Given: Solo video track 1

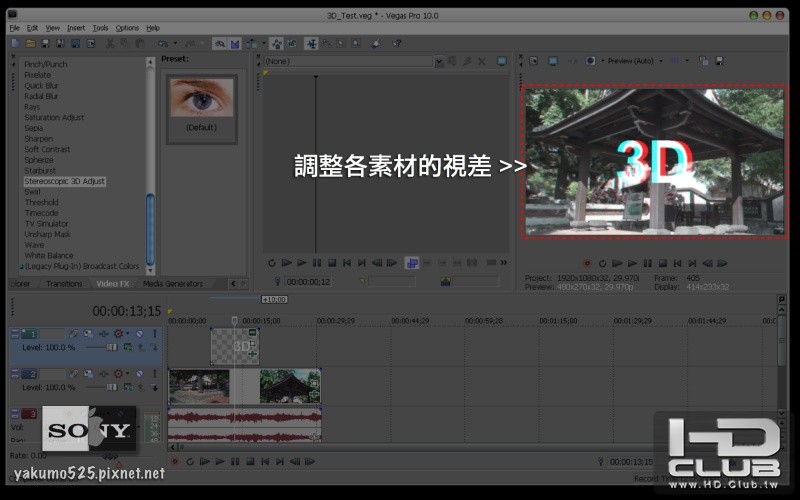Looking at the screenshot, I should click(x=155, y=334).
